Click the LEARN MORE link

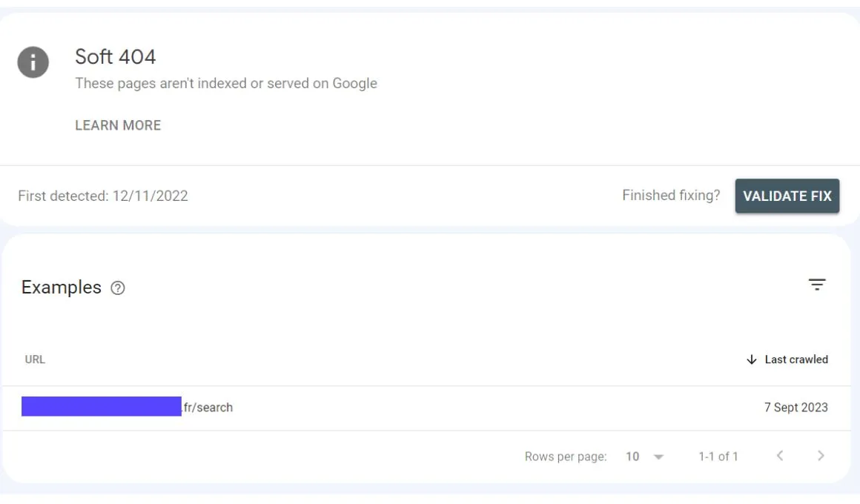pos(117,125)
